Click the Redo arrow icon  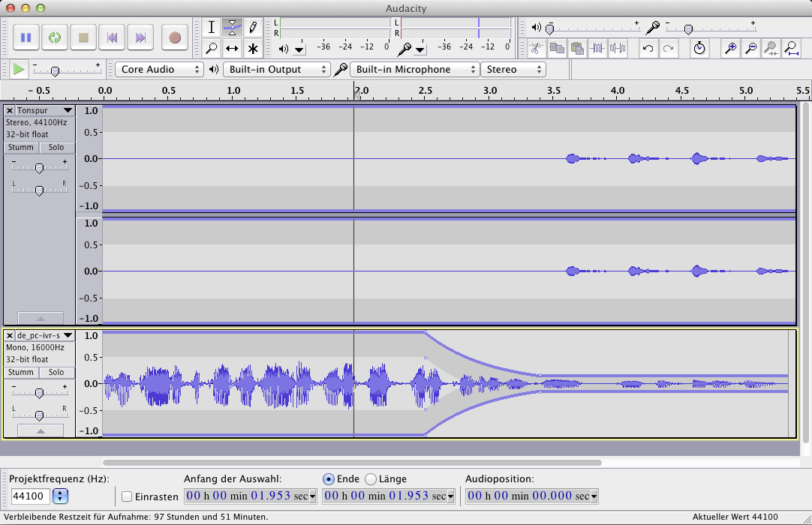[668, 48]
